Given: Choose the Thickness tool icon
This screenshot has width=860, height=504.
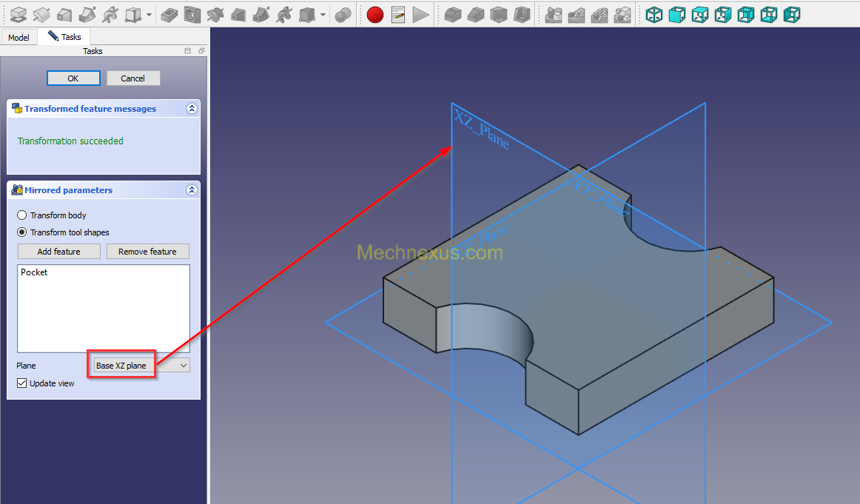Looking at the screenshot, I should 522,14.
